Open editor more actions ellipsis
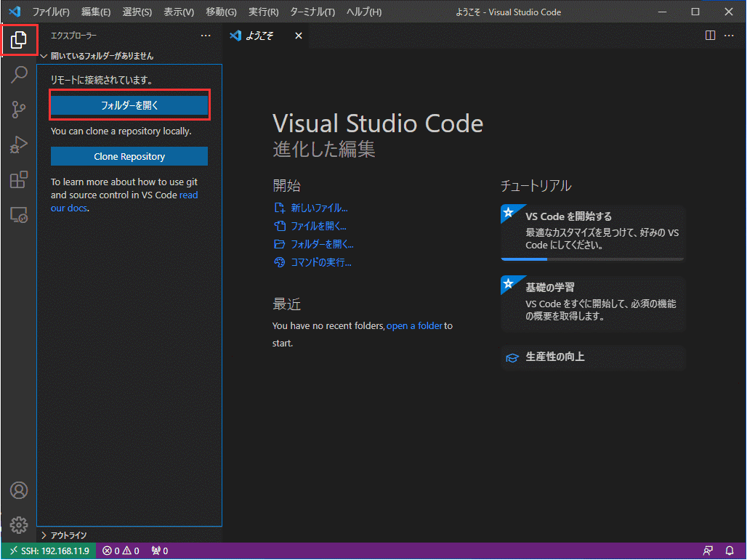Viewport: 747px width, 560px height. coord(729,36)
